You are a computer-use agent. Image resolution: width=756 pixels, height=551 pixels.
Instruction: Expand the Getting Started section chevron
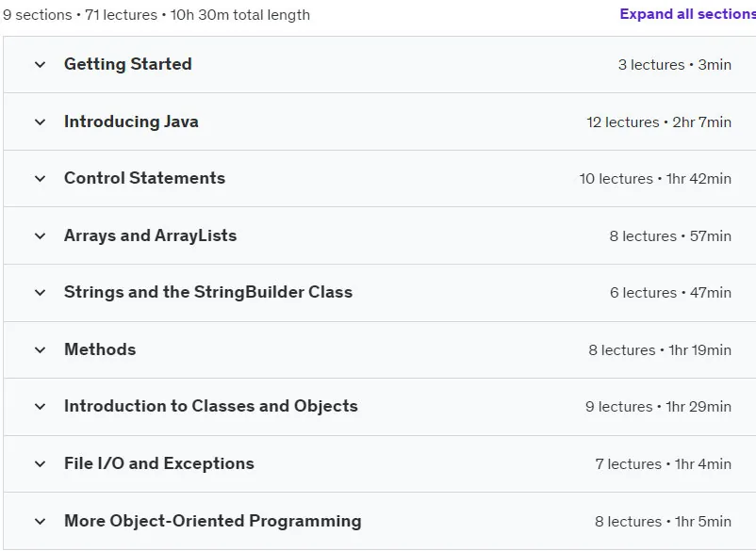pyautogui.click(x=41, y=65)
